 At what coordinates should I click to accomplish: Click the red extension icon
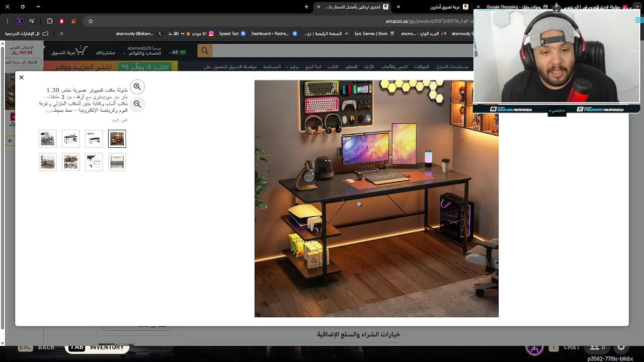tap(62, 21)
